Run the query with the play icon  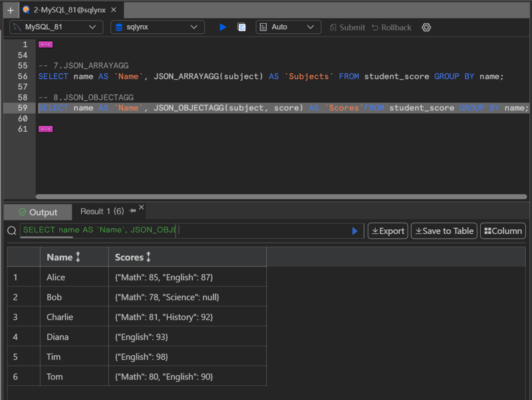tap(223, 27)
